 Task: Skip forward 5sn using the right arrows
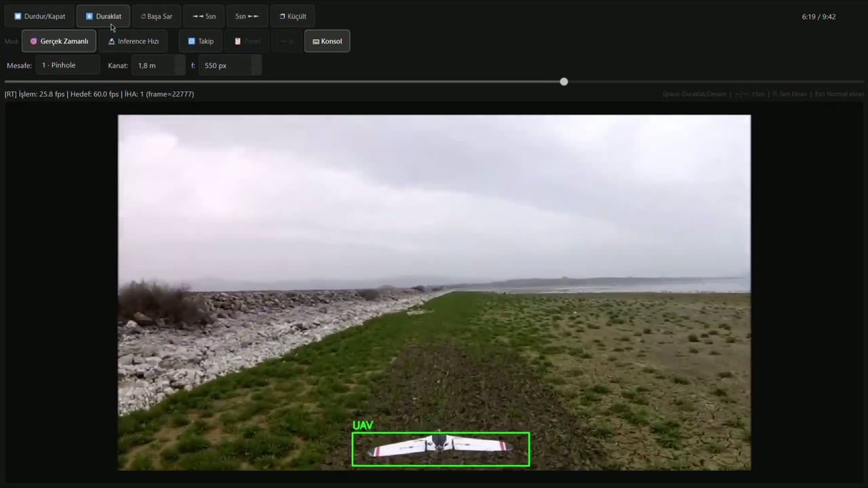click(x=248, y=16)
